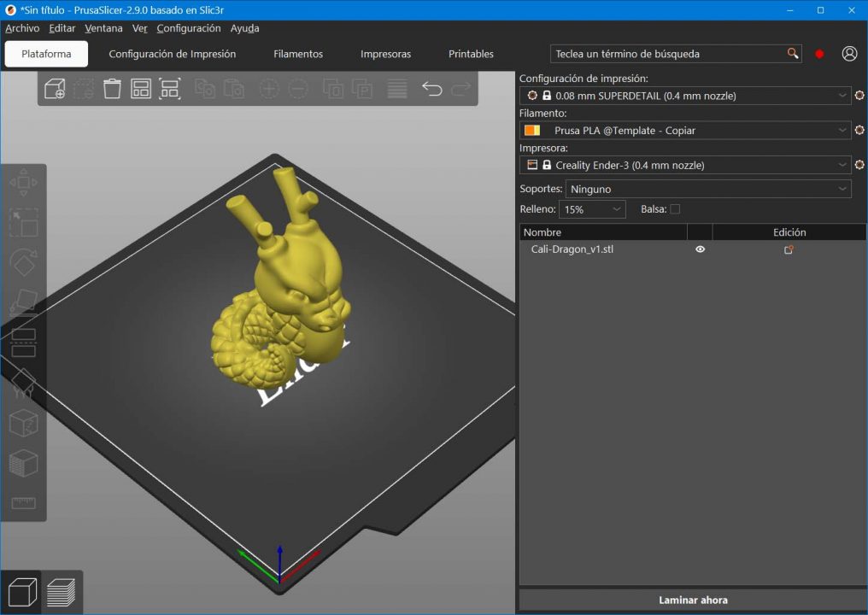Switch to the Filamentos tab
Image resolution: width=868 pixels, height=615 pixels.
(298, 54)
